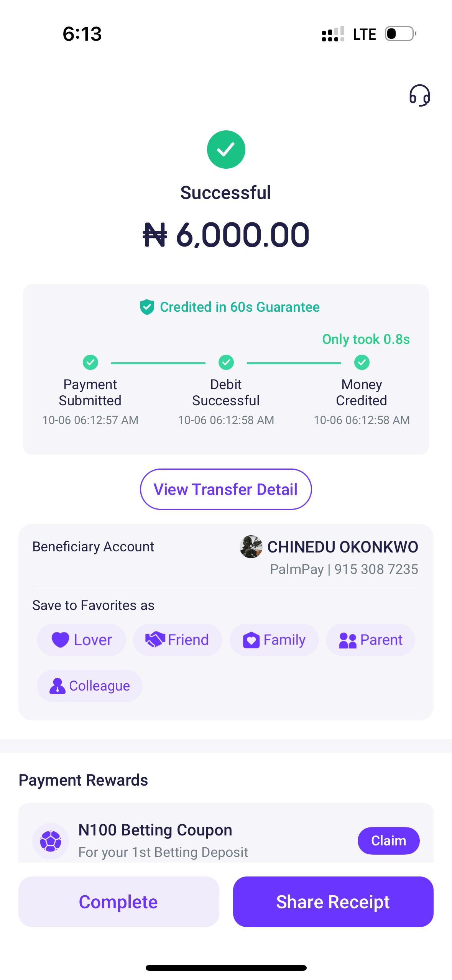This screenshot has width=452, height=980.
Task: Tap the Payment Submitted step checkmark
Action: click(x=90, y=362)
